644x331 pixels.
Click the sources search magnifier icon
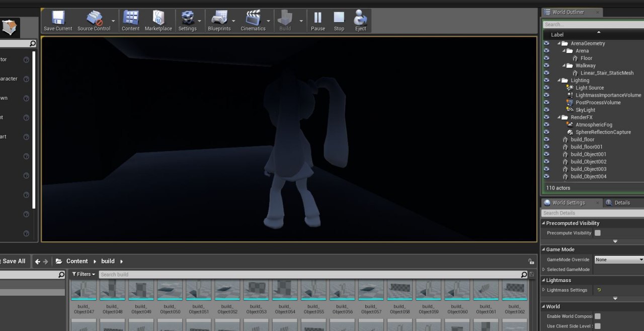pyautogui.click(x=61, y=275)
